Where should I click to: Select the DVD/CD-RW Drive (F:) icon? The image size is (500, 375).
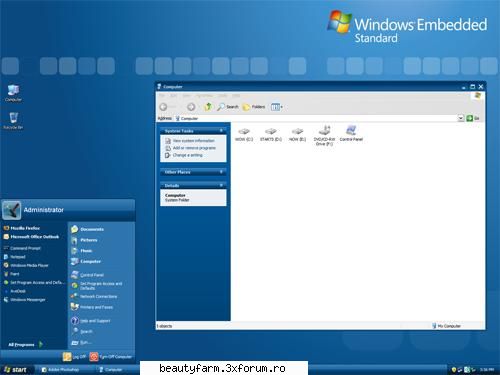point(324,136)
